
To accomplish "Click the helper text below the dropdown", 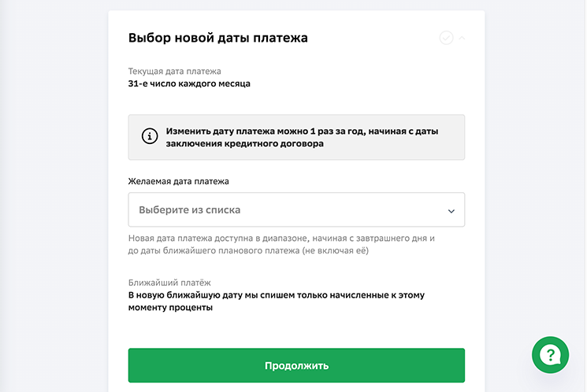I will pyautogui.click(x=281, y=238).
